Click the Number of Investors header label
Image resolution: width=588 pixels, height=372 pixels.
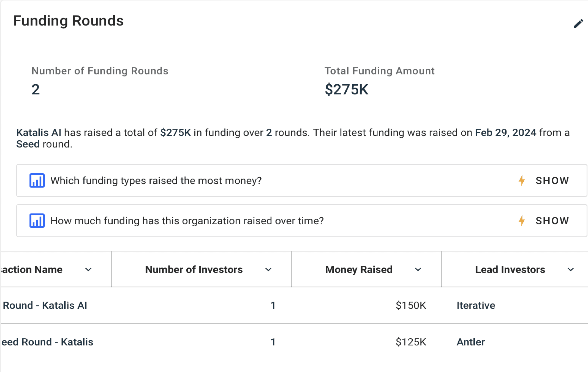pos(194,270)
